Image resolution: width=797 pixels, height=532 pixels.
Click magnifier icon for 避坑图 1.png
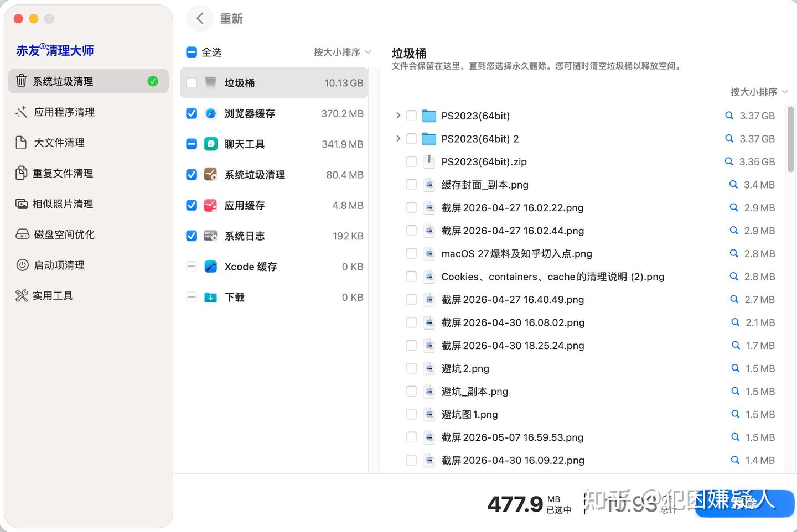(x=736, y=414)
